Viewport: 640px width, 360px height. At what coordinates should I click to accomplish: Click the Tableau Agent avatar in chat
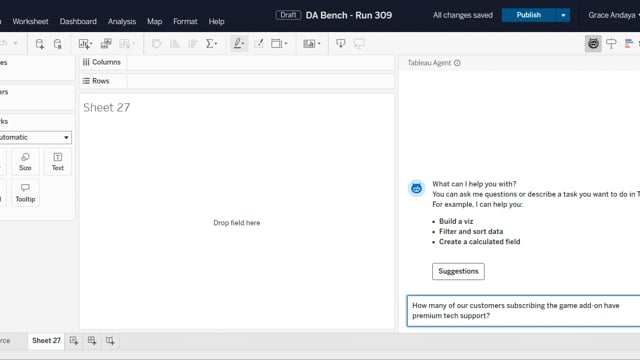click(x=416, y=188)
